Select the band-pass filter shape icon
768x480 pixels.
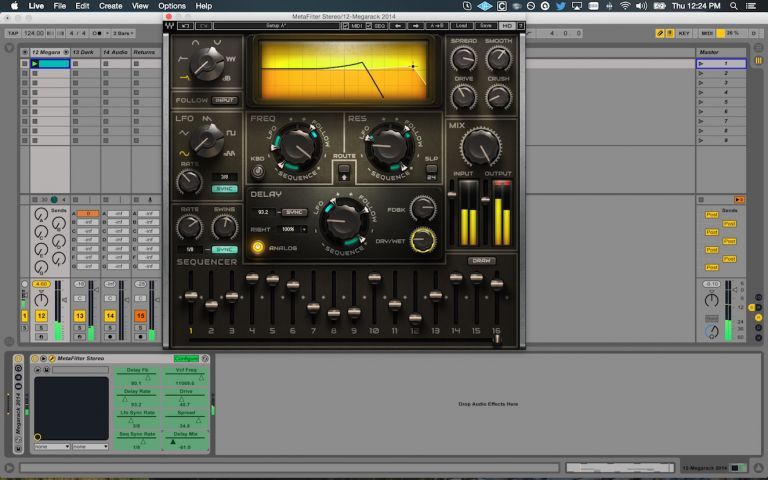(x=195, y=43)
